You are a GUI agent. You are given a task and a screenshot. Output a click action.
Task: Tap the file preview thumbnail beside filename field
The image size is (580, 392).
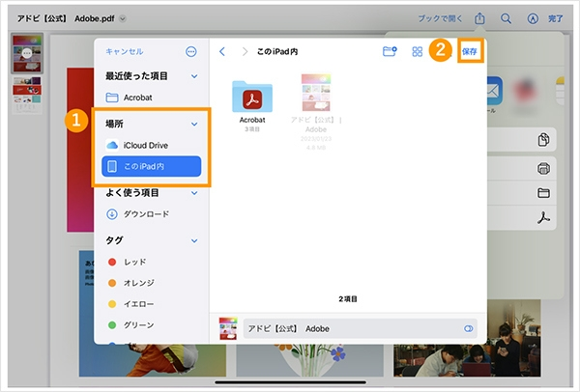[228, 328]
